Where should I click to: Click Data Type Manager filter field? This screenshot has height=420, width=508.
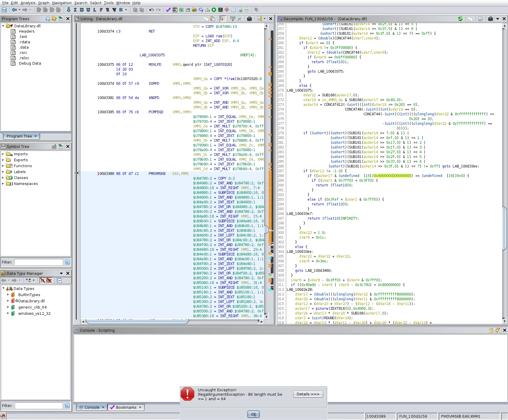pyautogui.click(x=39, y=405)
